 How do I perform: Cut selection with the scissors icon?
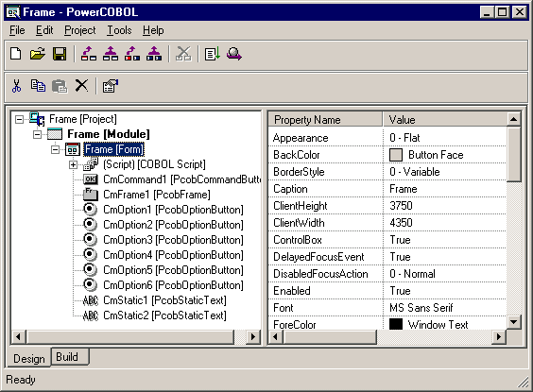[x=16, y=86]
